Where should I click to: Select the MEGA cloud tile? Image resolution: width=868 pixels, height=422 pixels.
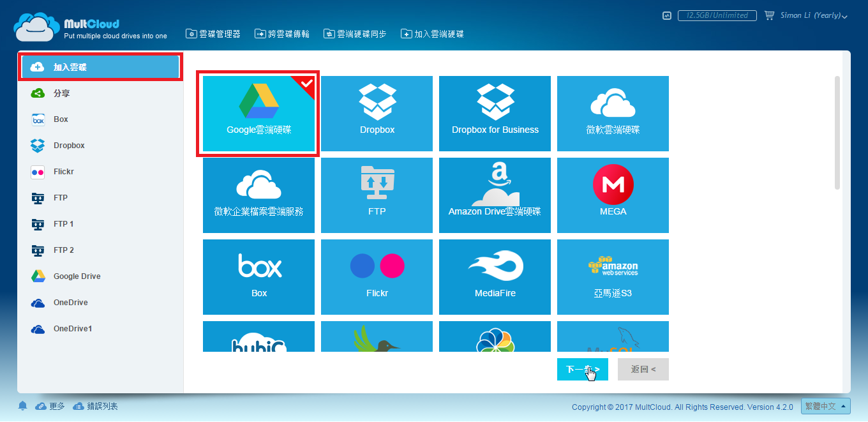tap(613, 195)
